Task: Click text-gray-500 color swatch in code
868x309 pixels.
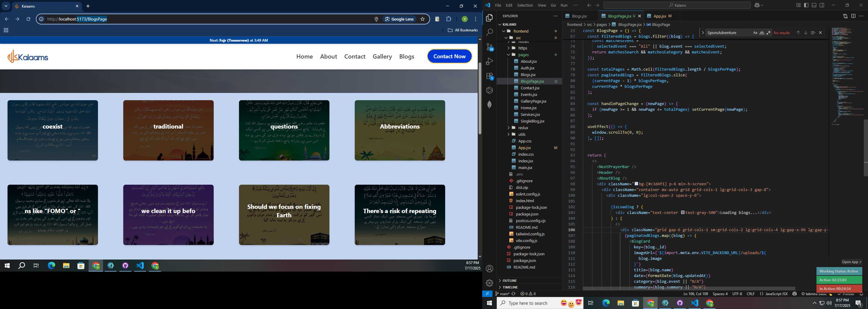Action: [682, 212]
